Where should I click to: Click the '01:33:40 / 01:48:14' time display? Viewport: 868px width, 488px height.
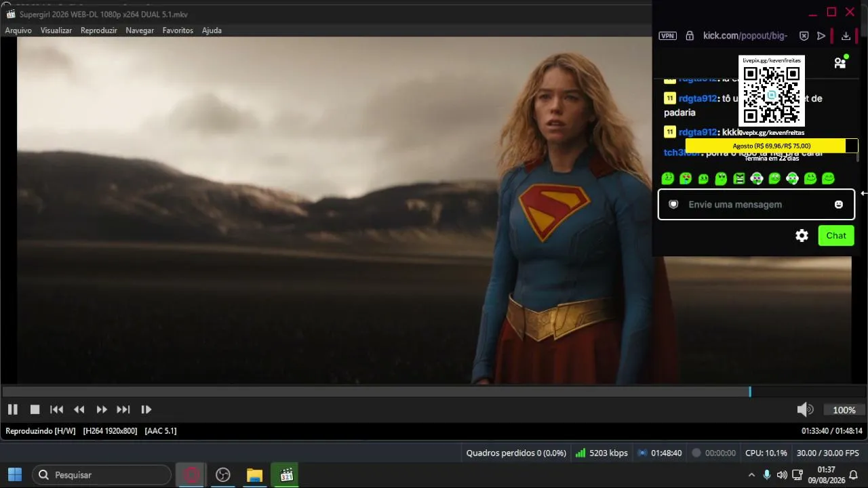(x=832, y=431)
